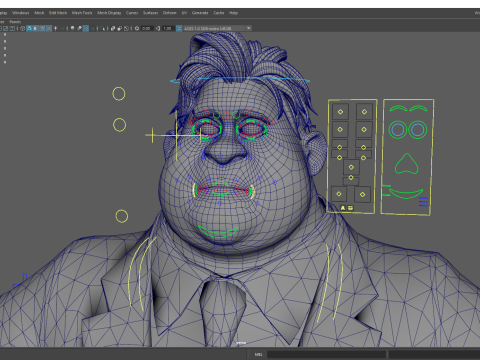
Task: Select the yellow curved control on left lapel
Action: pos(141,273)
